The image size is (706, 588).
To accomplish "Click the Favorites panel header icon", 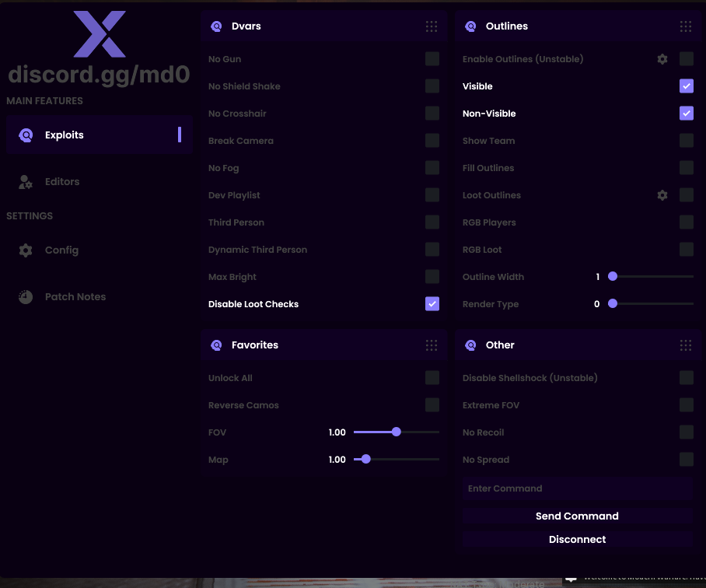I will coord(216,345).
